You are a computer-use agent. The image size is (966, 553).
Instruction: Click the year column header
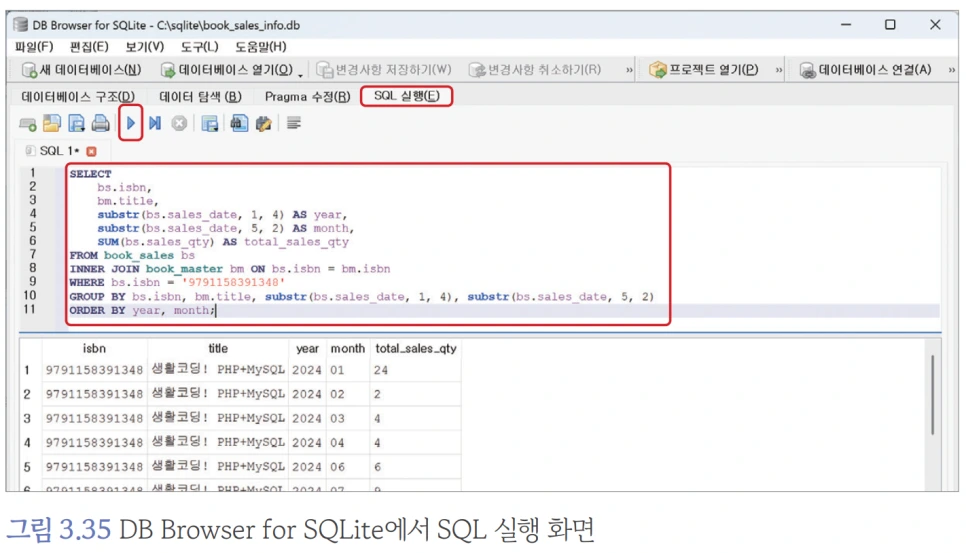coord(307,349)
